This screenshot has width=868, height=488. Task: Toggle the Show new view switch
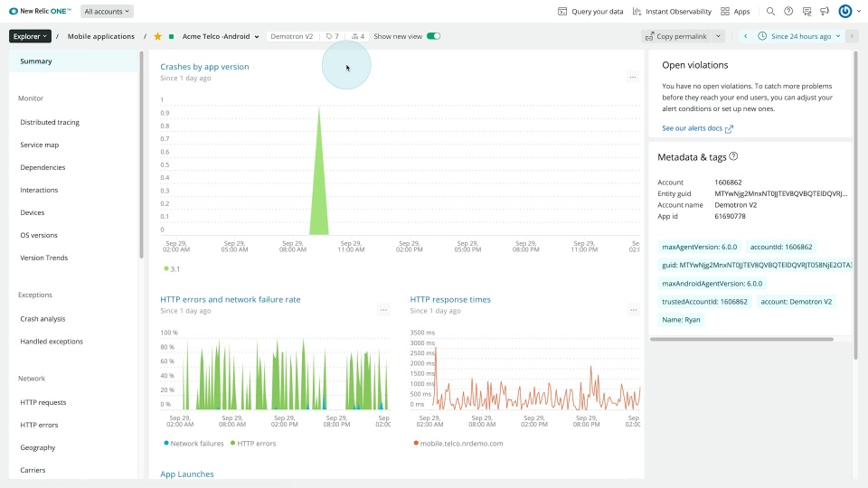point(433,36)
